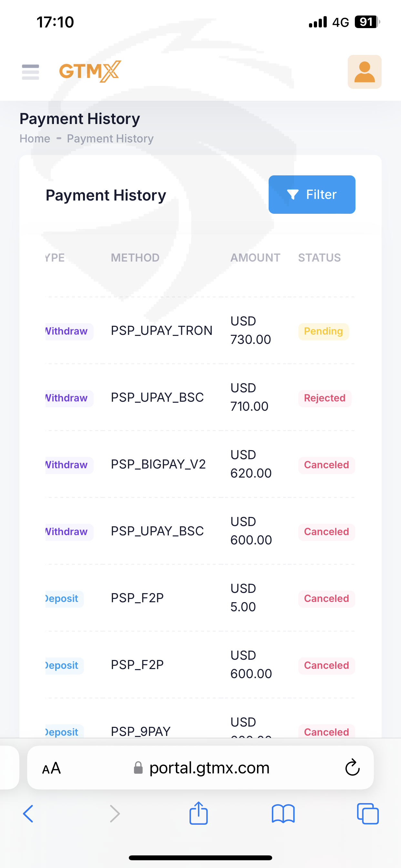Open the Filter panel
The height and width of the screenshot is (868, 401).
(312, 194)
